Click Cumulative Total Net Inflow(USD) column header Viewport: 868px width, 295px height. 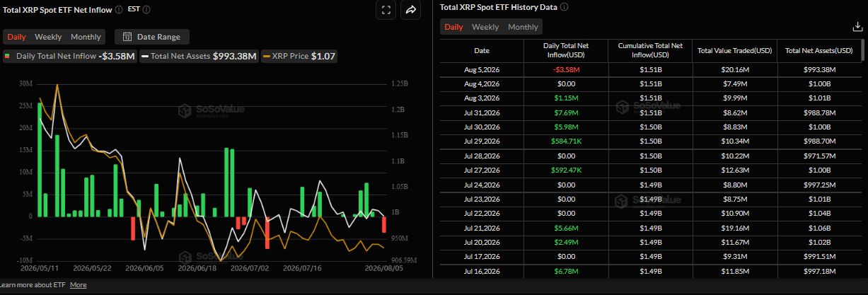tap(649, 51)
